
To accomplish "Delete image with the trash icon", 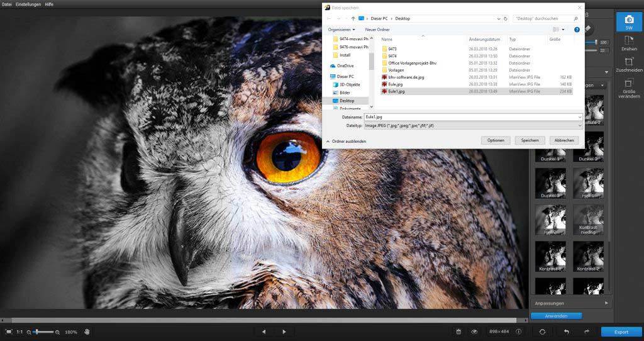I will 458,332.
